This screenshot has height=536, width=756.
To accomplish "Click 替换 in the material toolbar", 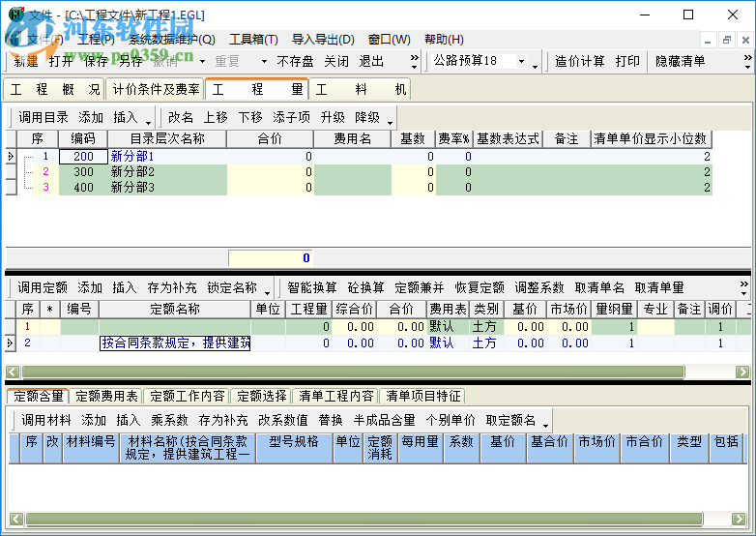I will (331, 420).
